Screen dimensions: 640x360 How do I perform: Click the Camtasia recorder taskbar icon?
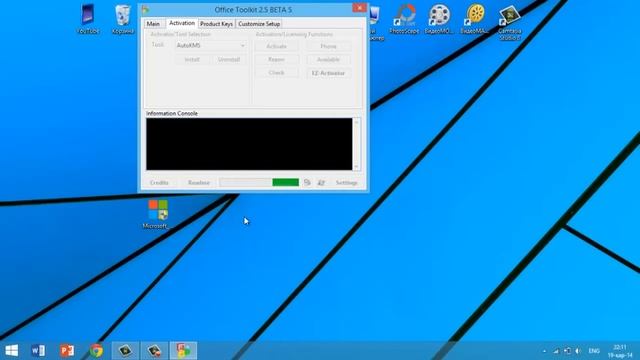(x=154, y=350)
